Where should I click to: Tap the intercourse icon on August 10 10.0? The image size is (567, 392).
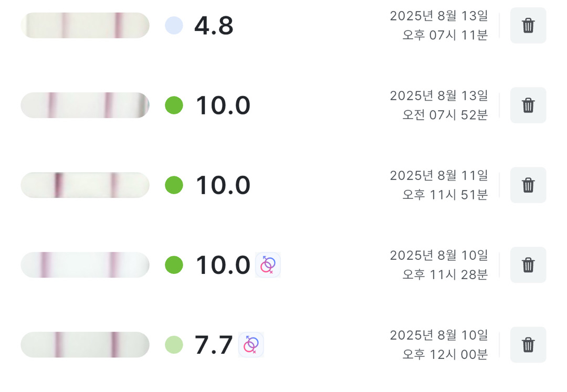(x=268, y=265)
